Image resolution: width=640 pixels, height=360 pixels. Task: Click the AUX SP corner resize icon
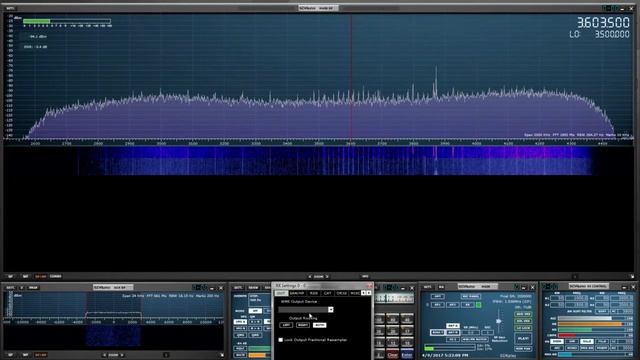pos(222,355)
